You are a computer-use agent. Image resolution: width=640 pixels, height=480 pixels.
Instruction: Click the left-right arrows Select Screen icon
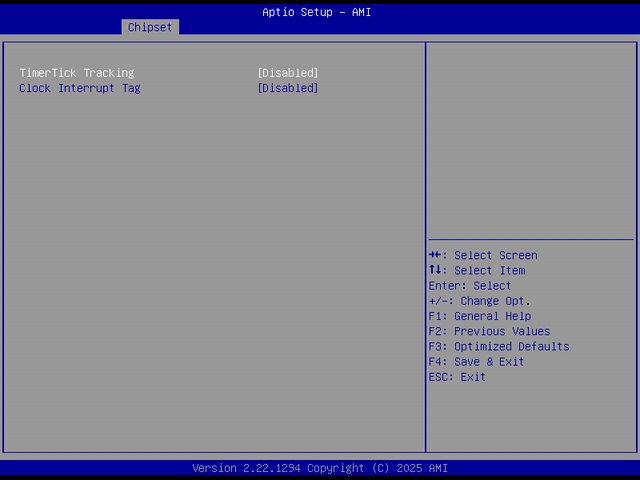tap(435, 255)
